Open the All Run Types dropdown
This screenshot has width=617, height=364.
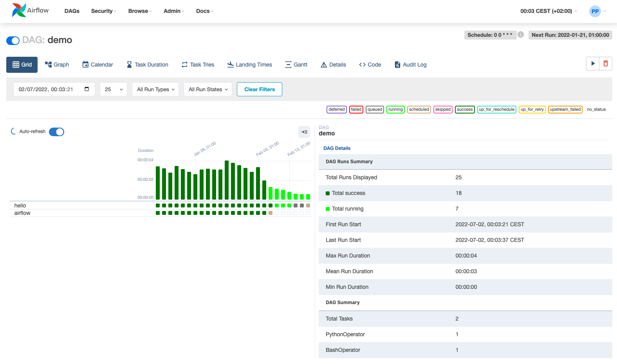click(155, 89)
